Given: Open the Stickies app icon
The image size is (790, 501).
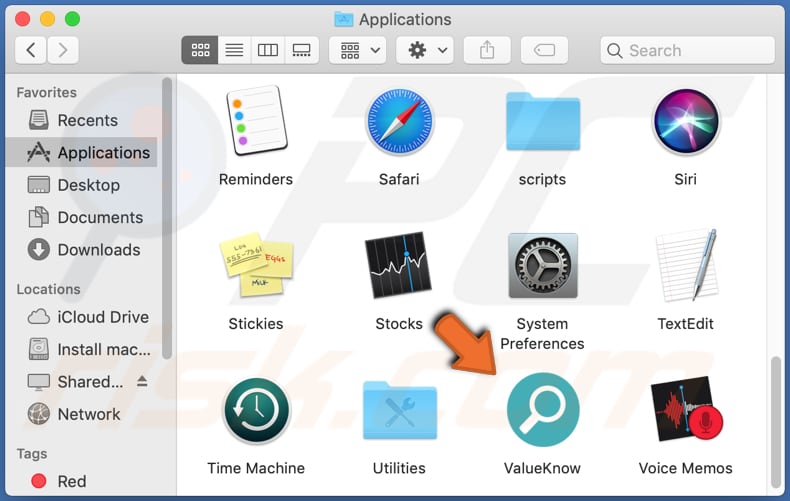Looking at the screenshot, I should (x=256, y=265).
